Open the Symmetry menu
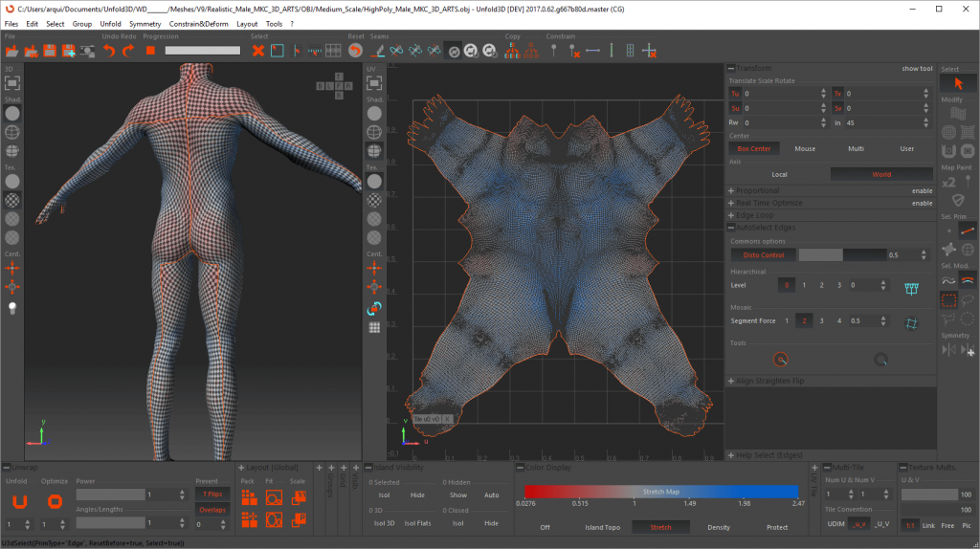Viewport: 980px width, 549px height. (x=145, y=23)
